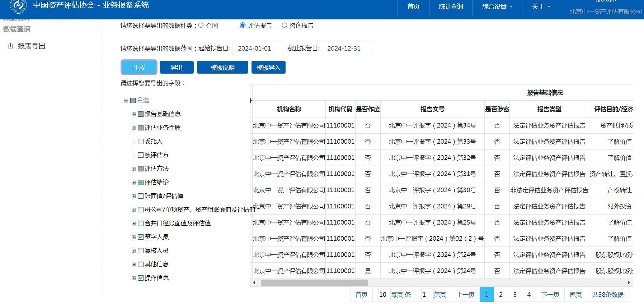Click the horizontal scrollbar right arrow
644x304 pixels.
629,283
